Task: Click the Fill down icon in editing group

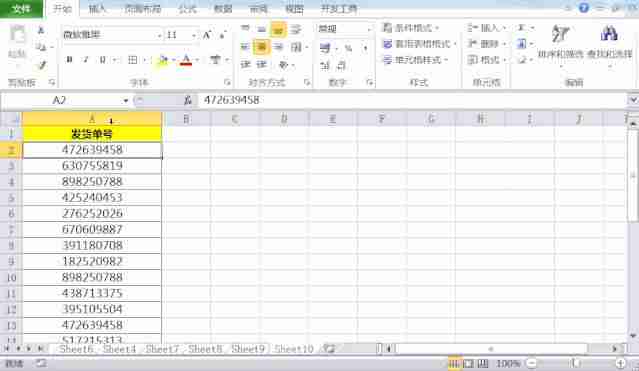Action: (522, 44)
